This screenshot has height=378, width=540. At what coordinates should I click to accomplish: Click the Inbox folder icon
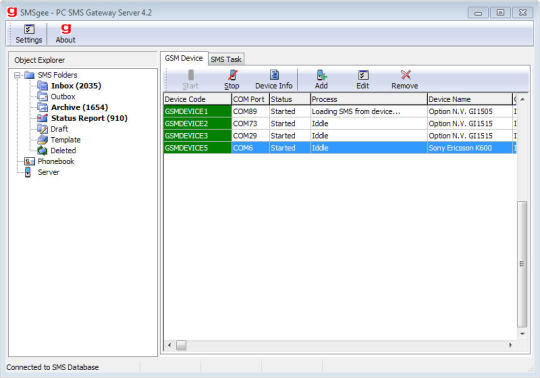pyautogui.click(x=42, y=85)
